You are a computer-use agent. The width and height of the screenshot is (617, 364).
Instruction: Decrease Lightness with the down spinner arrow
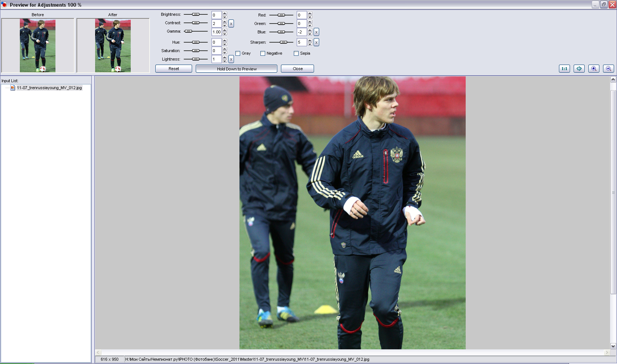225,61
